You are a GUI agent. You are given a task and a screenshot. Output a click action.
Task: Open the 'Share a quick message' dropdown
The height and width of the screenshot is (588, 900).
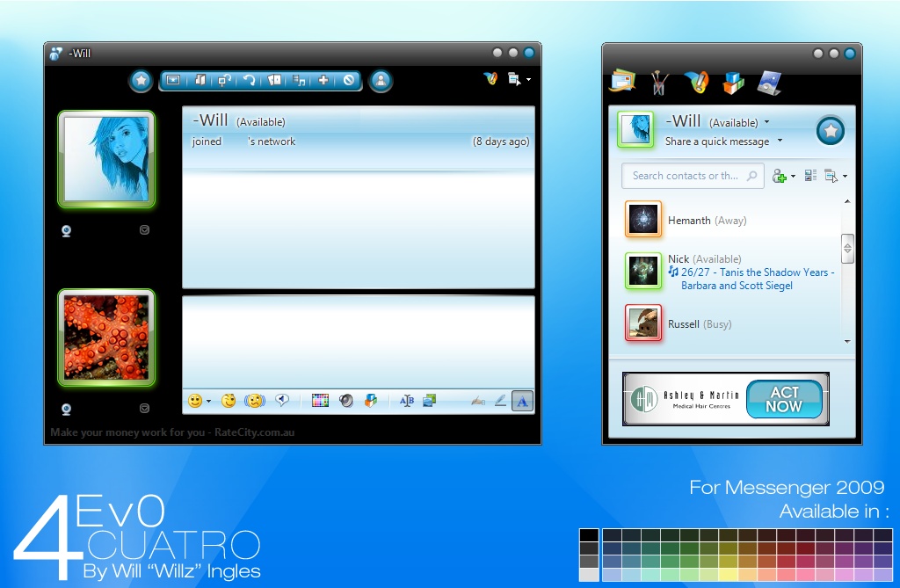pos(780,141)
